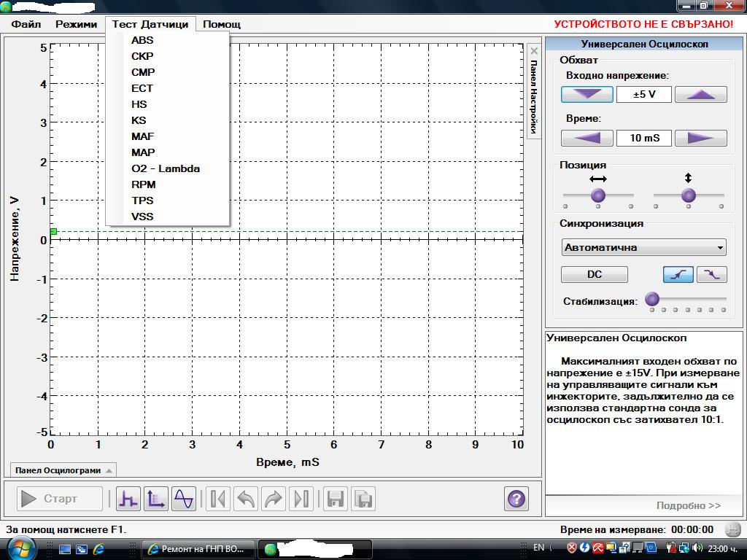Open the Автоматична synchronization dropdown
Image resolution: width=747 pixels, height=560 pixels.
[643, 247]
